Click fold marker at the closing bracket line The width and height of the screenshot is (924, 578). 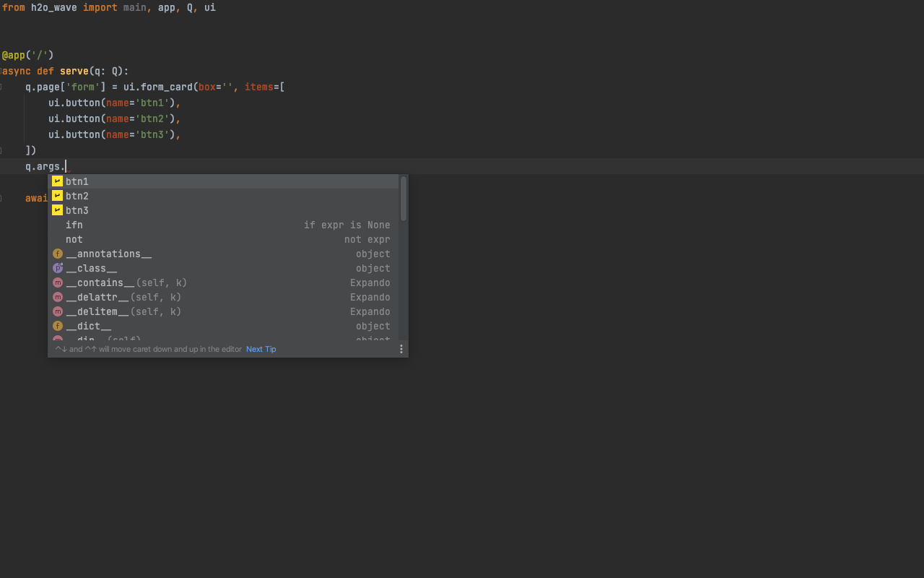click(x=1, y=150)
